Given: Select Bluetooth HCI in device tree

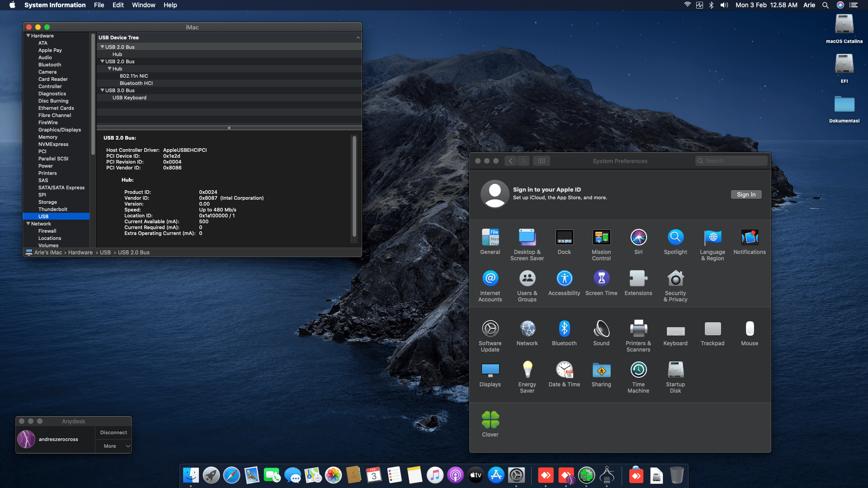Looking at the screenshot, I should point(136,83).
